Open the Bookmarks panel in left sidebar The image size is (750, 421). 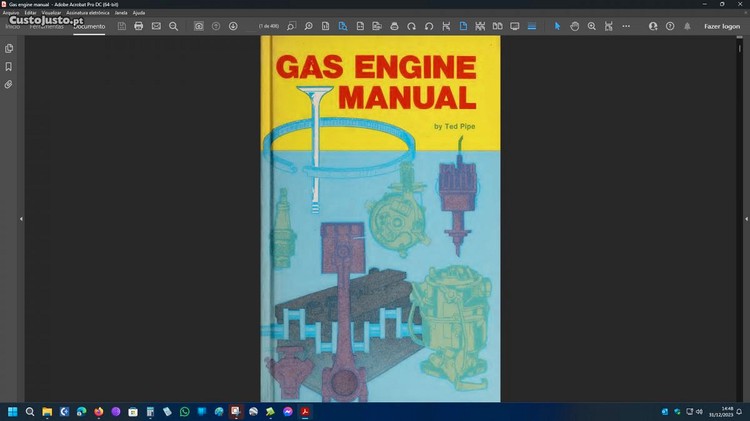[x=9, y=66]
